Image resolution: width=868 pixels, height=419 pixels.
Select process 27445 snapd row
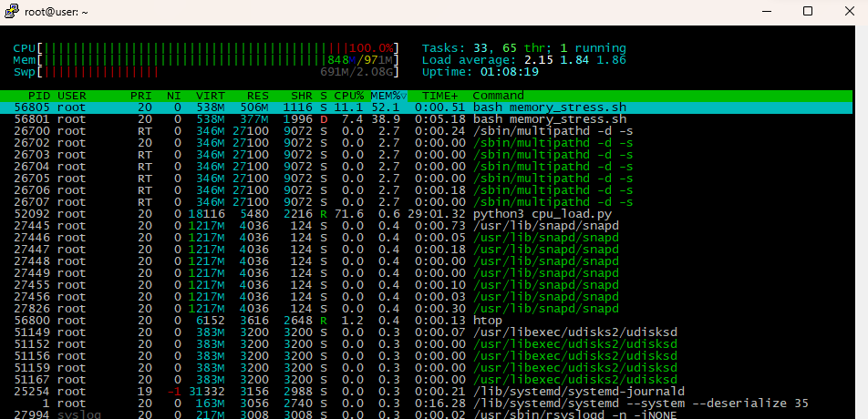[x=427, y=226]
